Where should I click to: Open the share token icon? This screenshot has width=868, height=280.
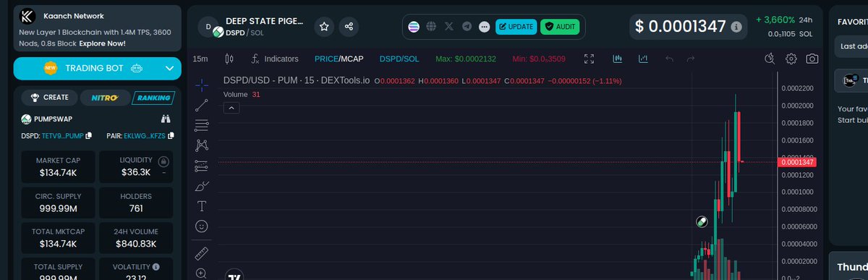pos(349,27)
